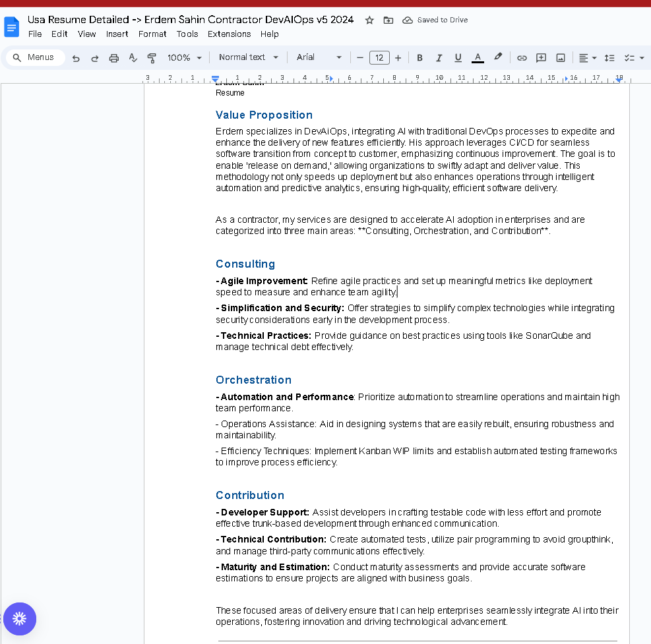Open the highlight color picker
The width and height of the screenshot is (651, 644).
[x=498, y=57]
